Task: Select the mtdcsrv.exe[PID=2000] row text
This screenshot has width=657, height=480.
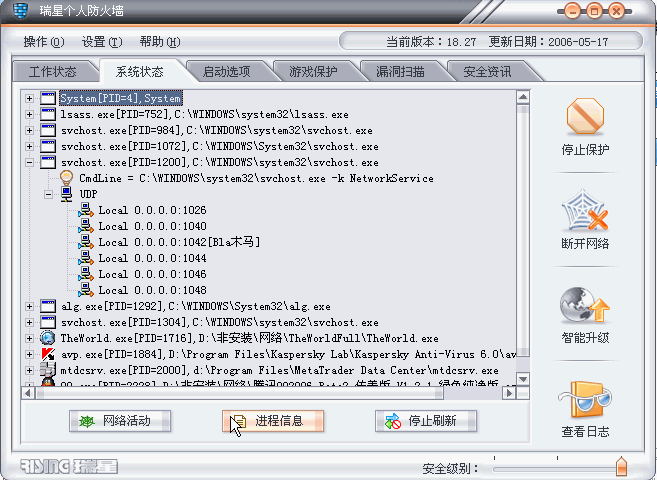Action: coord(279,370)
